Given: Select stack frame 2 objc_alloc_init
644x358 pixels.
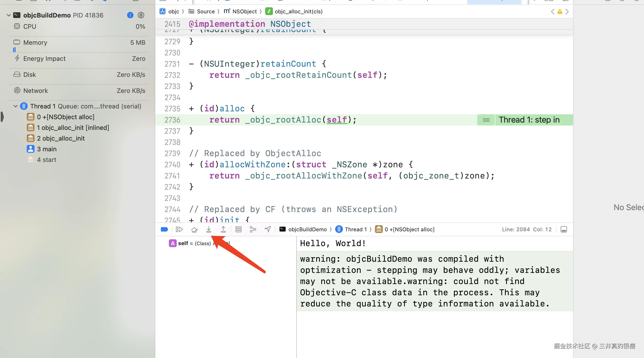Looking at the screenshot, I should point(61,138).
